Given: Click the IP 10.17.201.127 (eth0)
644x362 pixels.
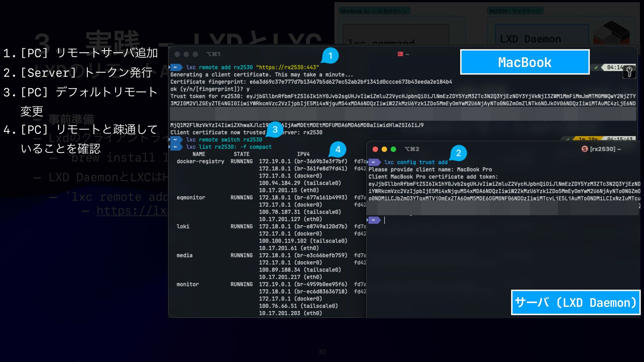Looking at the screenshot, I should [x=290, y=219].
